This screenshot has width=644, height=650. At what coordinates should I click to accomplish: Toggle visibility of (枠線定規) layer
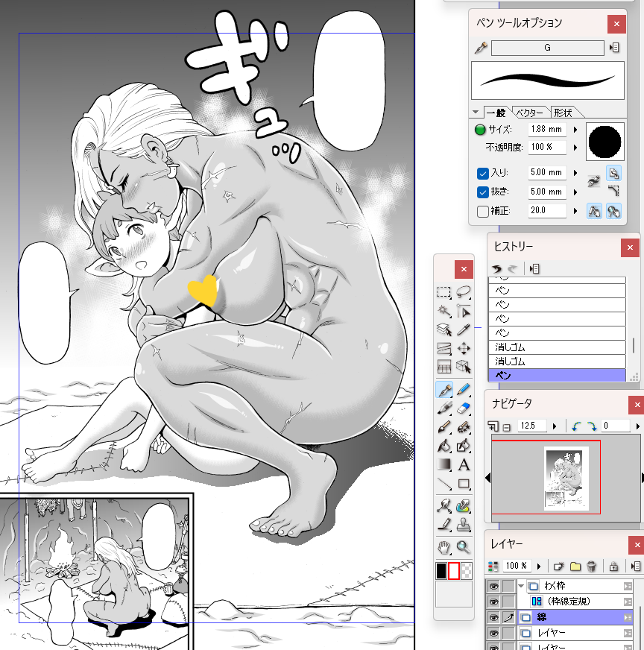pos(493,602)
